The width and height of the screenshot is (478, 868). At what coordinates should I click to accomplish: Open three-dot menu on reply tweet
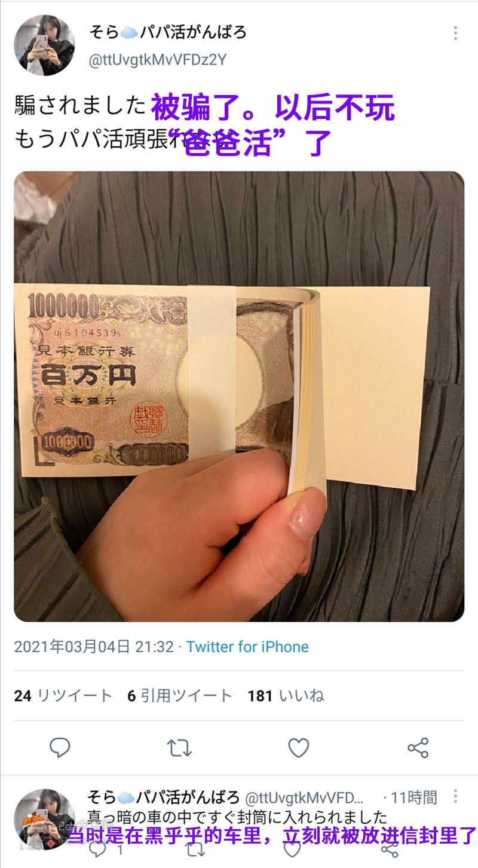[x=455, y=796]
